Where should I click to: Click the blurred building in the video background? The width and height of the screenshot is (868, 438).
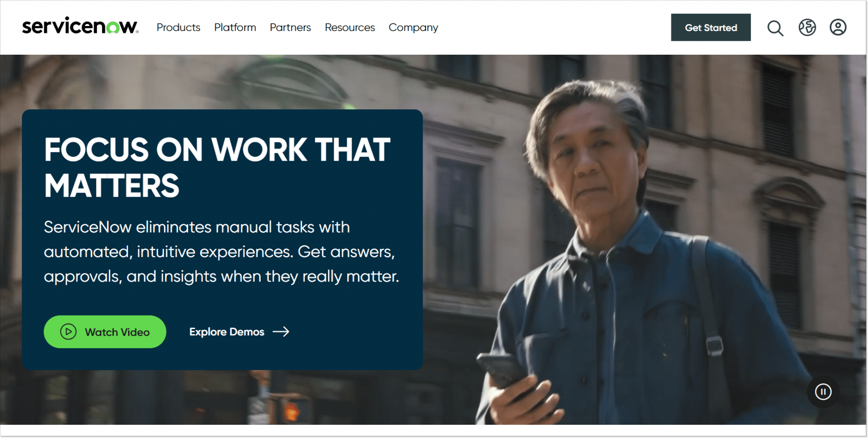pyautogui.click(x=466, y=127)
